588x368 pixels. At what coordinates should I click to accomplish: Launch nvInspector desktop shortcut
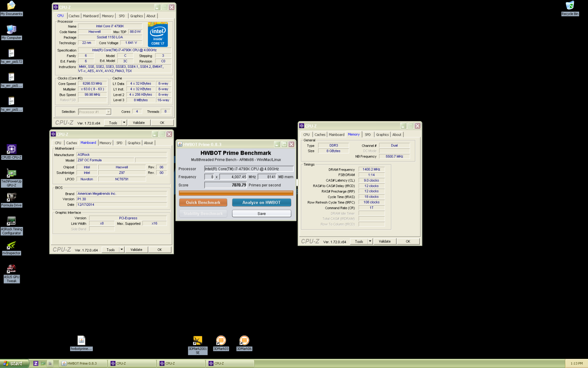coord(11,248)
